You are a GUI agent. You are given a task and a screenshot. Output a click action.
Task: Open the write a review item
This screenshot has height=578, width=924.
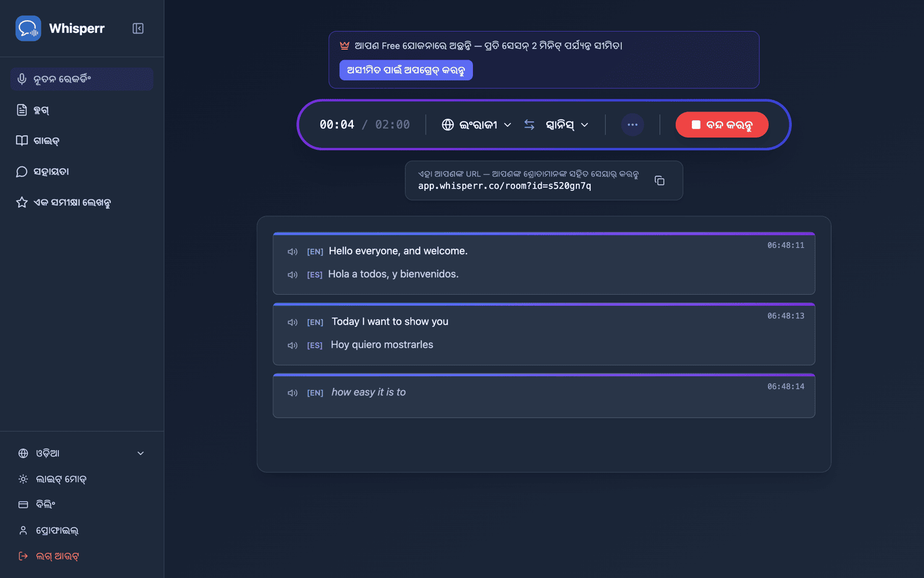click(x=82, y=202)
